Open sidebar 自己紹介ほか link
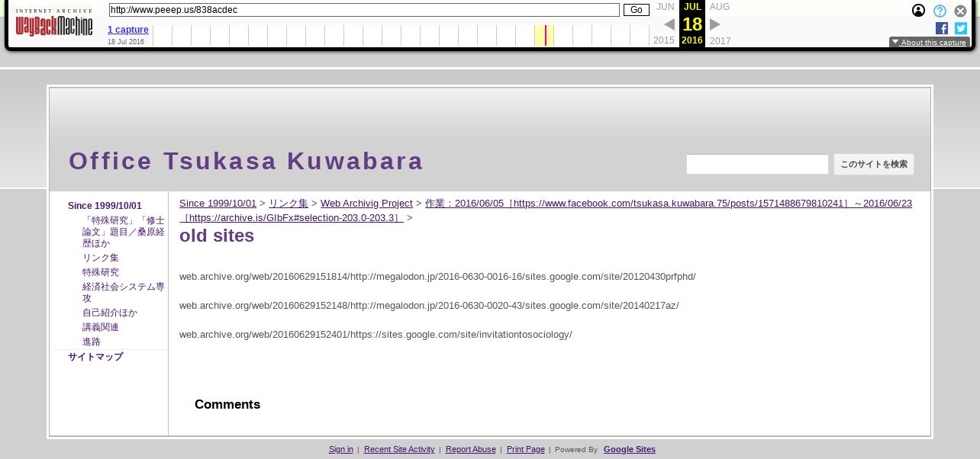Viewport: 980px width, 459px height. [x=110, y=313]
